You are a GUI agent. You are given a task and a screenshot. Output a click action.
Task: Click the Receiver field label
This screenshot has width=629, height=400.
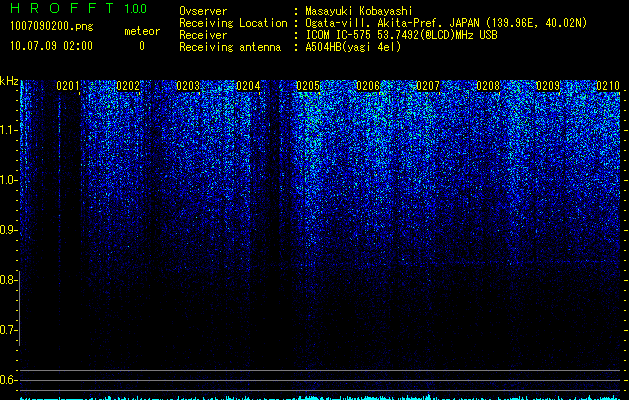203,35
